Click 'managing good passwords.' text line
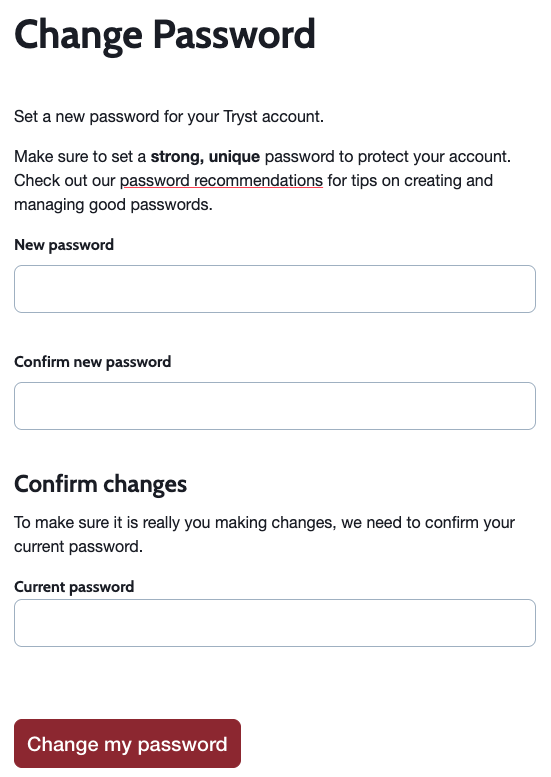The image size is (551, 777). point(113,205)
